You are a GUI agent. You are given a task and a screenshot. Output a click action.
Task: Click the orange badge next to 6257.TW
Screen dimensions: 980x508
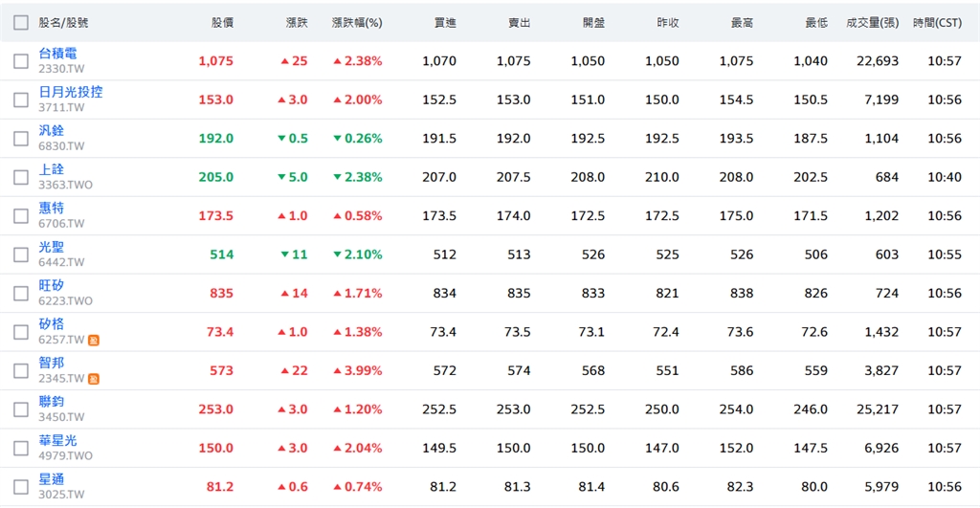(x=94, y=340)
